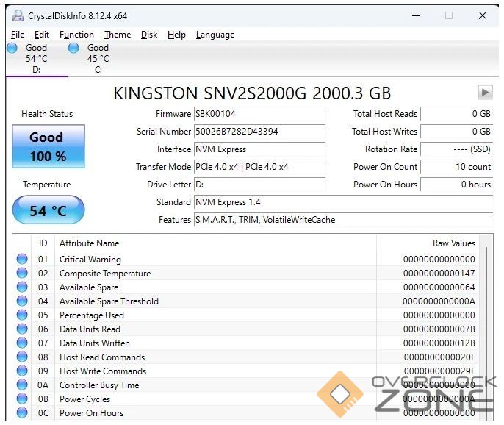Click the Standard field NVM Express 1.4
504x425 pixels.
(x=344, y=202)
